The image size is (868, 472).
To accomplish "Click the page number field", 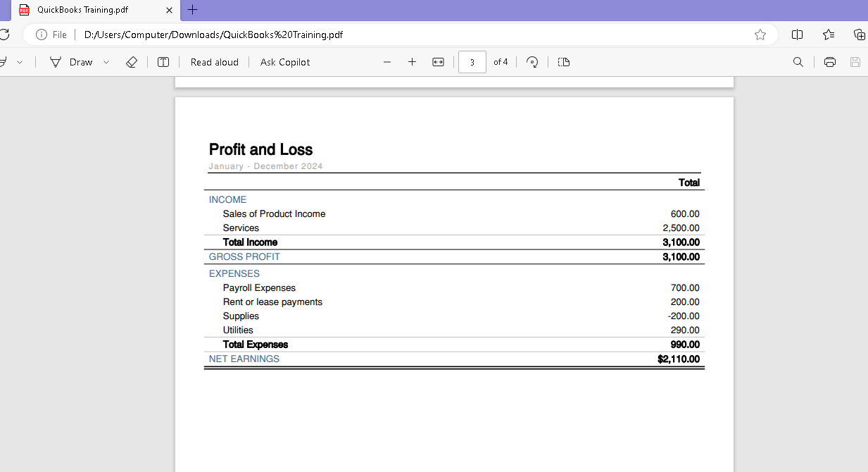I will click(x=472, y=62).
